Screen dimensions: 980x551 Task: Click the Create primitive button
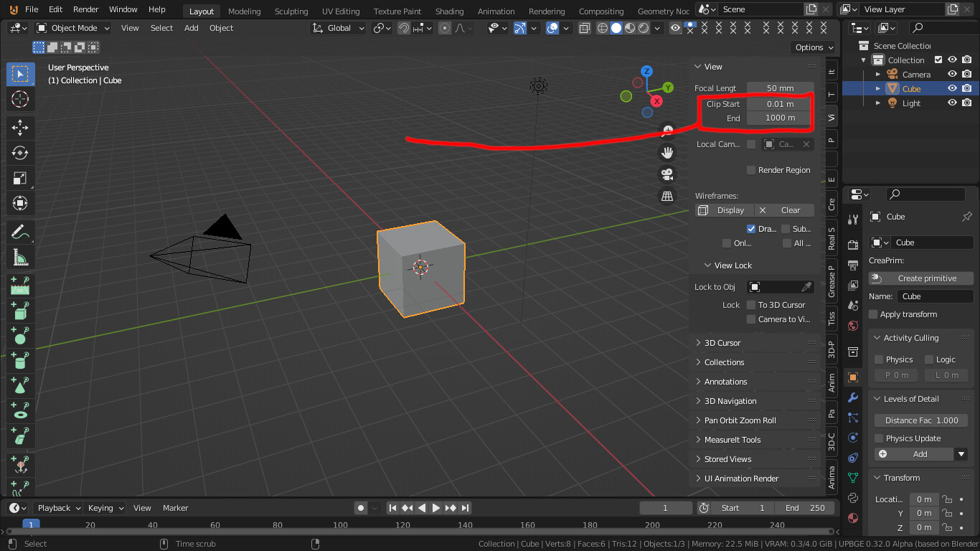(x=921, y=278)
